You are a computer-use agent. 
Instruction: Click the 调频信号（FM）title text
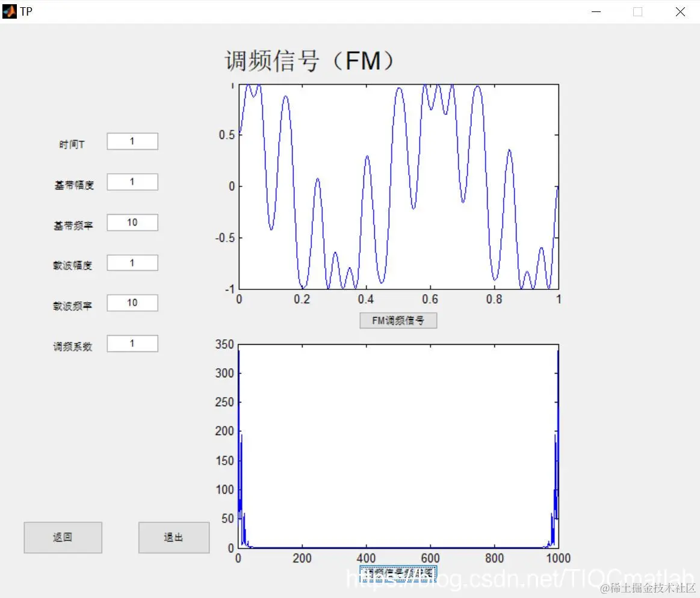pyautogui.click(x=310, y=61)
